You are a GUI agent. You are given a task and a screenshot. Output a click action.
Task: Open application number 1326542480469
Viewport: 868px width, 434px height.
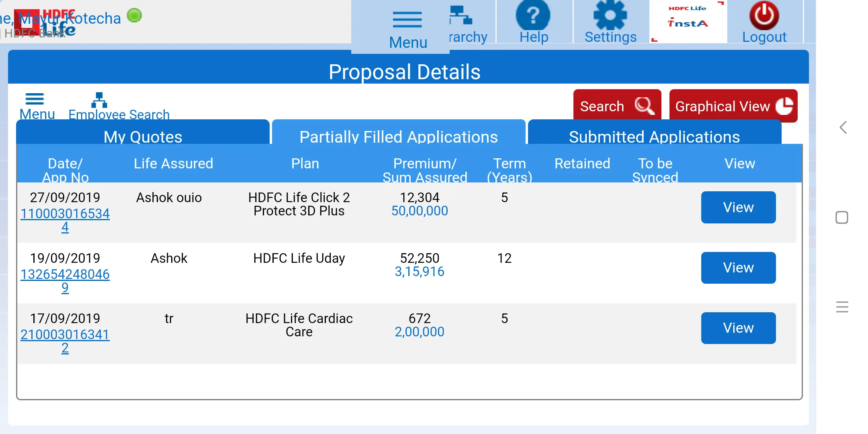tap(65, 281)
